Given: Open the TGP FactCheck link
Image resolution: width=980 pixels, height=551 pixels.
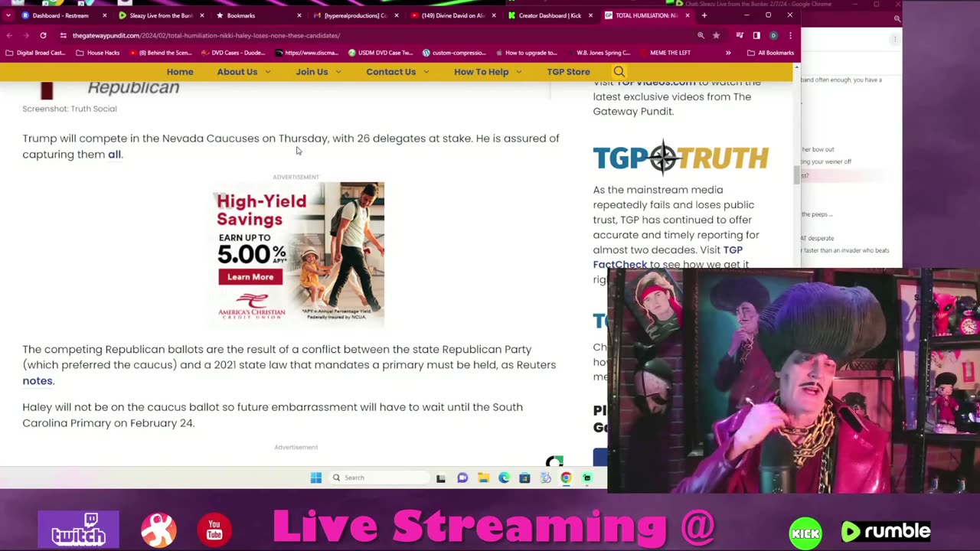Looking at the screenshot, I should point(668,257).
